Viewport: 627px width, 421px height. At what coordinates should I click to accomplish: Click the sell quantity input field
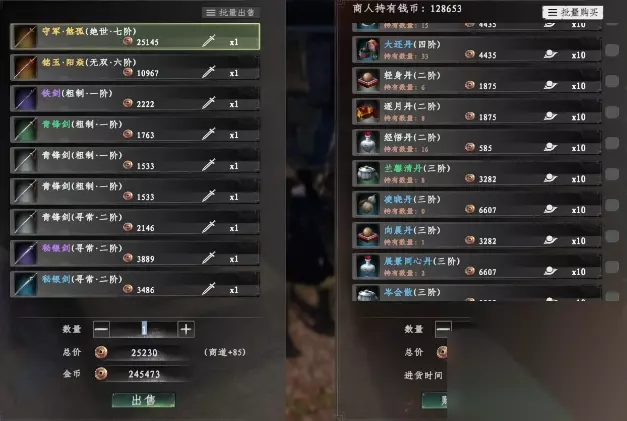pos(144,329)
